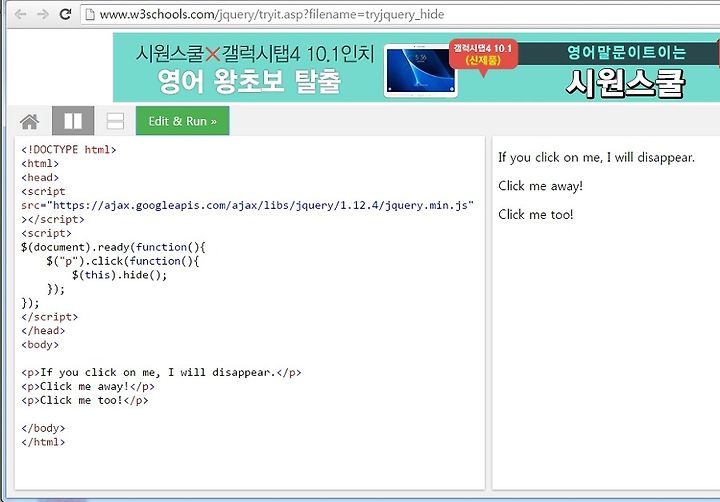The width and height of the screenshot is (720, 502).
Task: Focus the w3schools URL address bar
Action: [399, 15]
